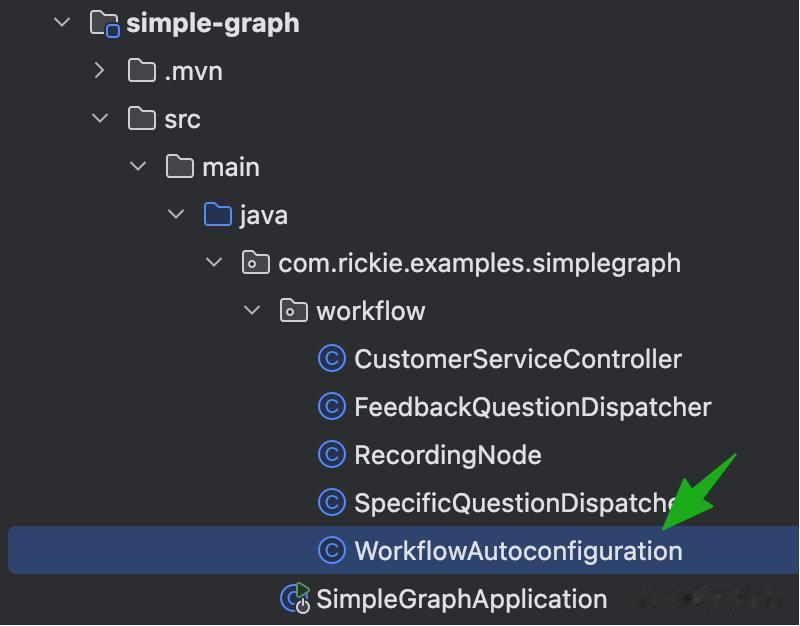This screenshot has height=626, width=800.
Task: Collapse the src folder
Action: (99, 119)
